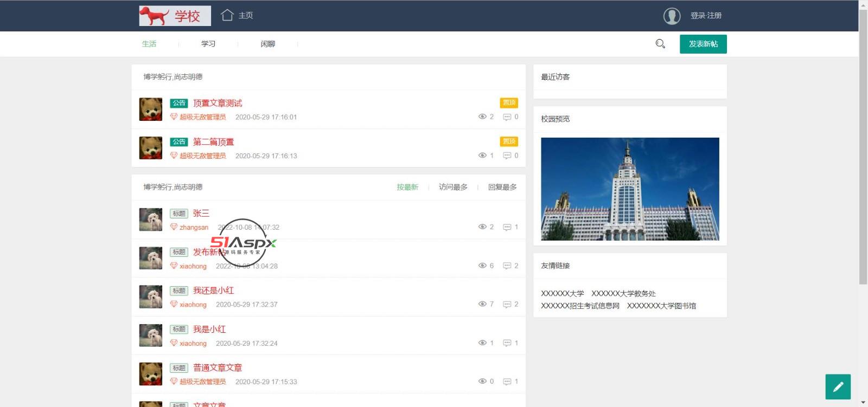Screen dimensions: 868x407
Task: Click the 标题 tag on 我还是小红
Action: pyautogui.click(x=179, y=291)
